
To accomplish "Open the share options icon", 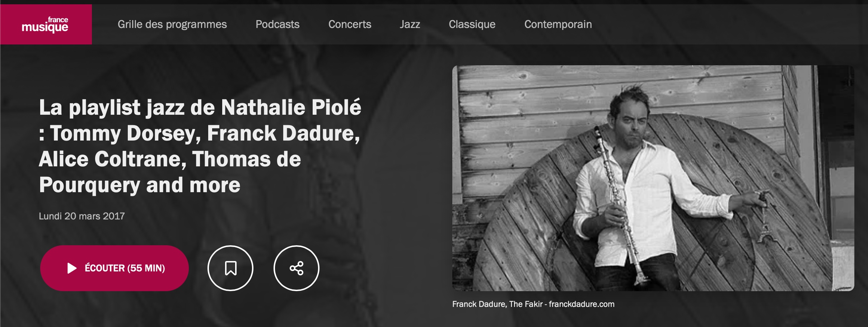I will [x=297, y=268].
